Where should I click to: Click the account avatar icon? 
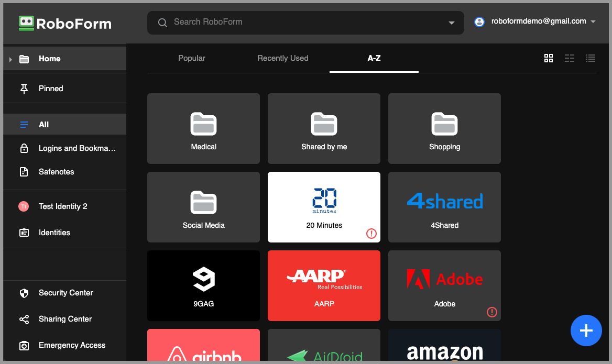coord(479,22)
